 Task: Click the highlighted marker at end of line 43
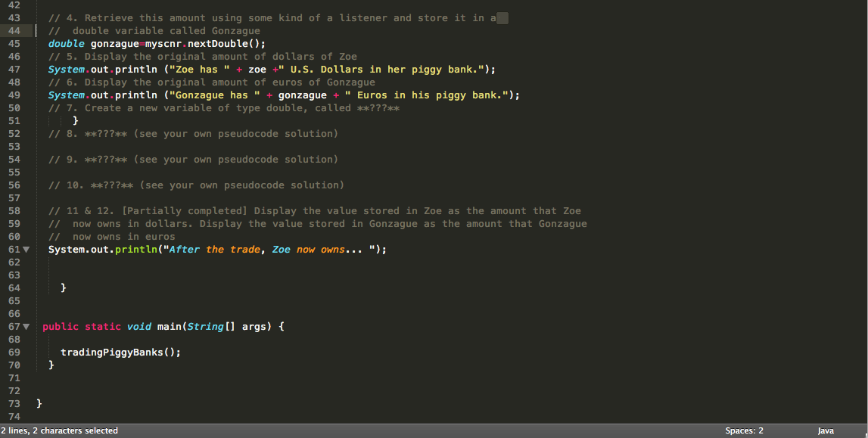(501, 17)
